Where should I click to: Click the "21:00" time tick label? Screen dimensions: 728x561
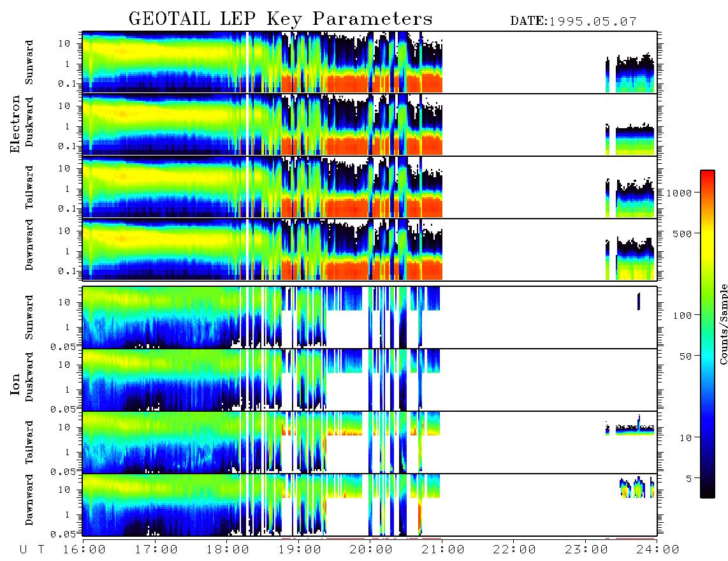click(x=443, y=550)
